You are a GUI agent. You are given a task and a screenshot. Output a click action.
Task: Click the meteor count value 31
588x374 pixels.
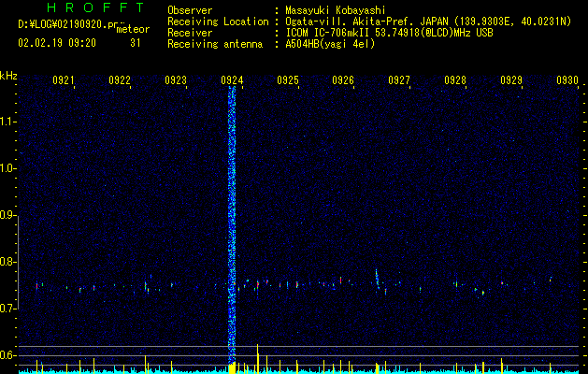(x=135, y=43)
